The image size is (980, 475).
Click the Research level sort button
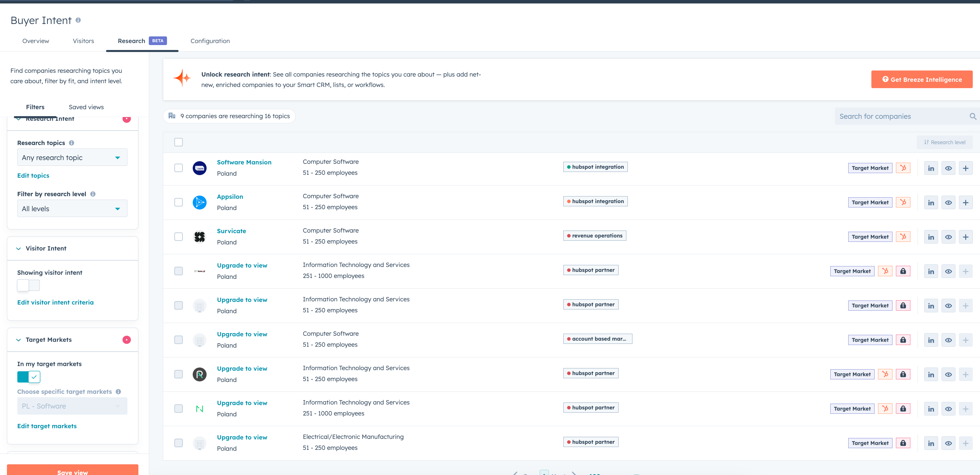coord(945,142)
